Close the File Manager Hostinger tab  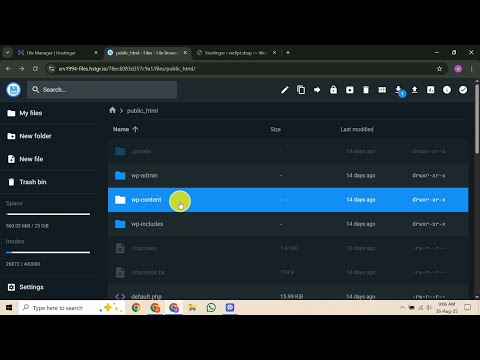point(96,53)
